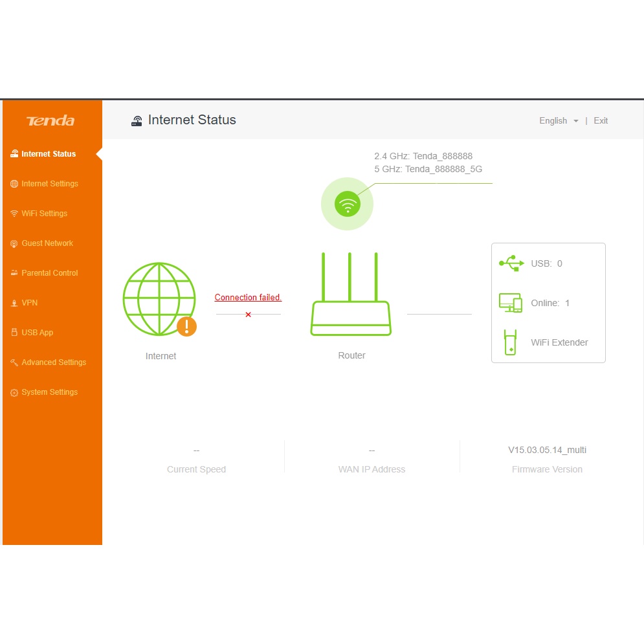
Task: Click the Internet globe icon
Action: (x=159, y=298)
